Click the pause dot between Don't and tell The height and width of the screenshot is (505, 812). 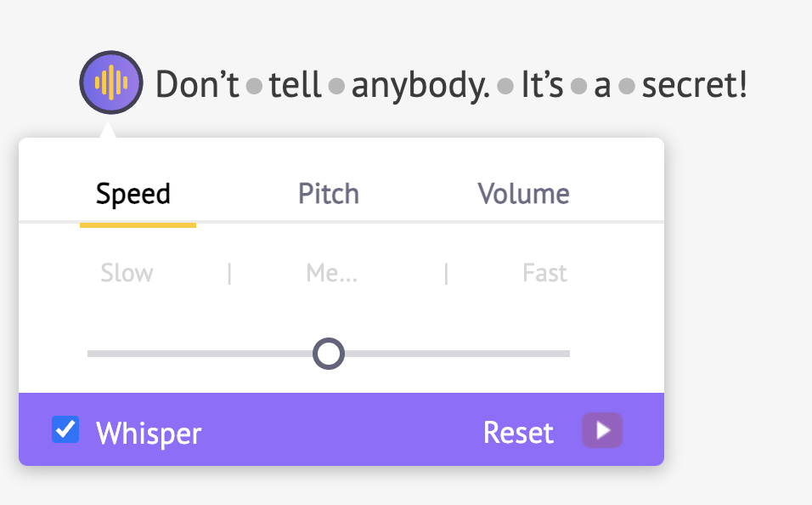[x=254, y=86]
